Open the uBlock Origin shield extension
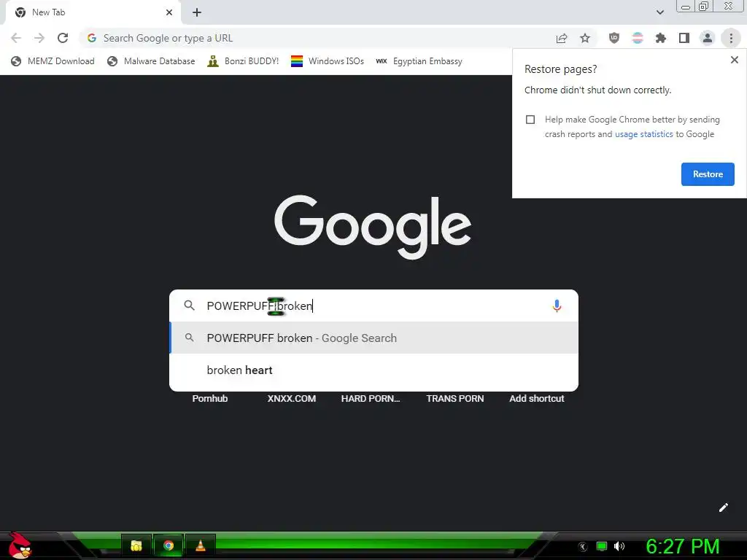Viewport: 747px width, 560px height. [x=614, y=38]
